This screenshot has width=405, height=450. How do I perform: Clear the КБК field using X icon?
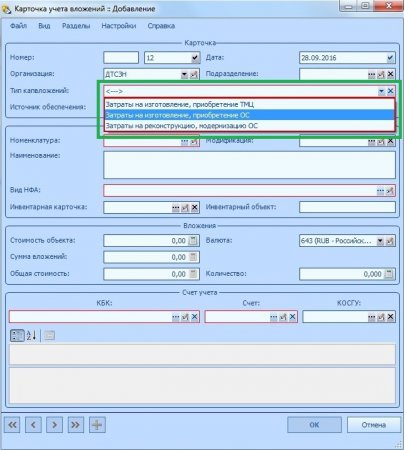[x=195, y=317]
